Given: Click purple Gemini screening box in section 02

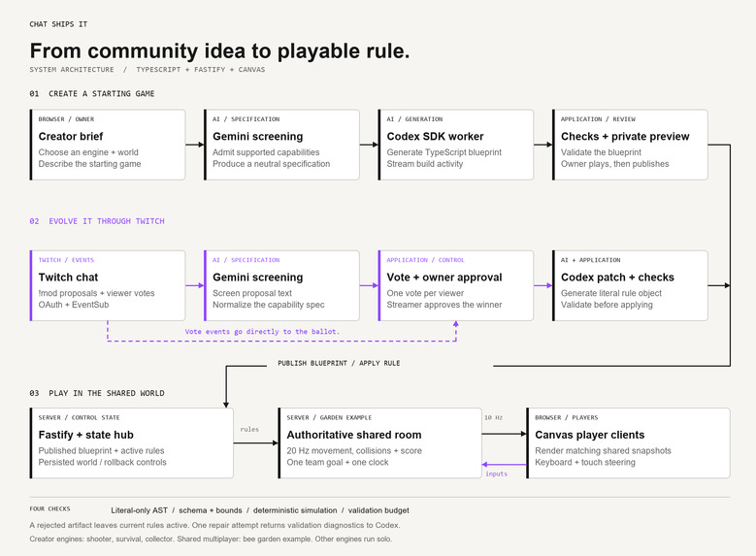Looking at the screenshot, I should [x=281, y=285].
